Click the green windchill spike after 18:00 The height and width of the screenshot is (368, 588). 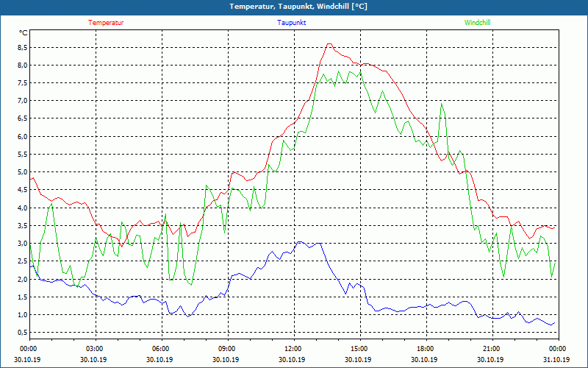442,103
